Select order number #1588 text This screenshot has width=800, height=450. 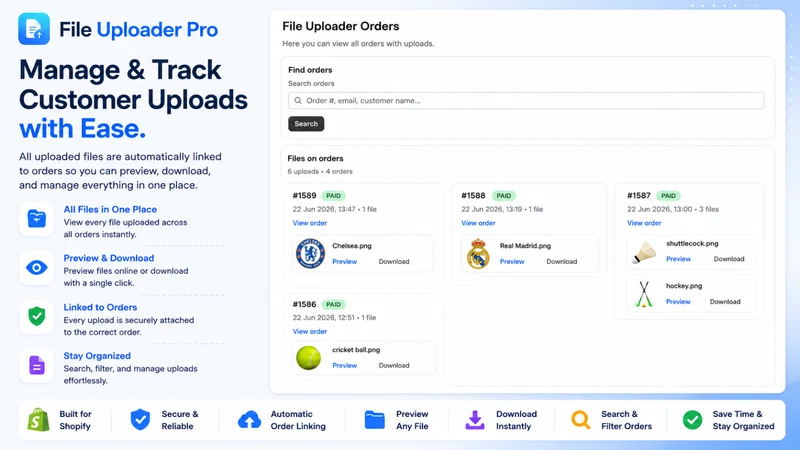tap(473, 195)
